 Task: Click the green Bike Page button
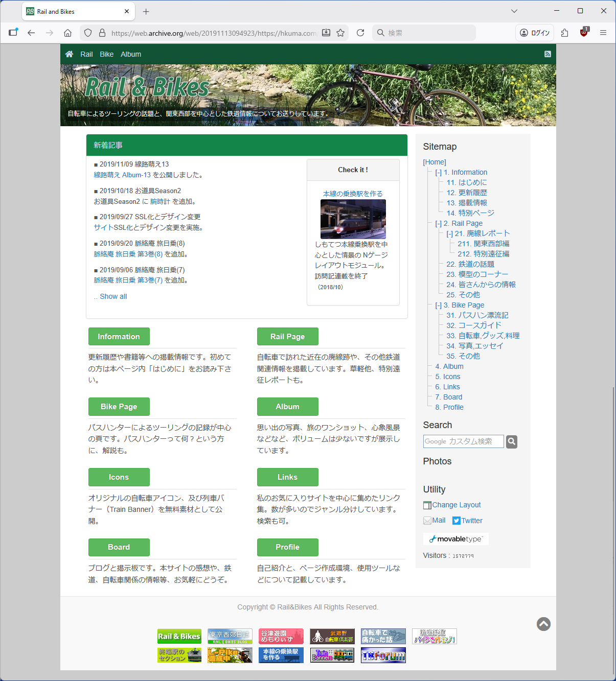tap(119, 407)
